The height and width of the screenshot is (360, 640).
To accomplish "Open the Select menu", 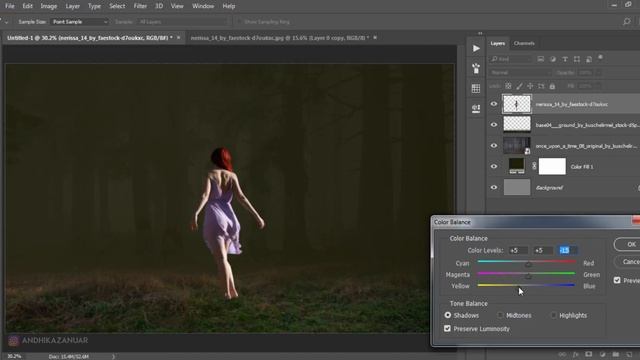I will (117, 6).
